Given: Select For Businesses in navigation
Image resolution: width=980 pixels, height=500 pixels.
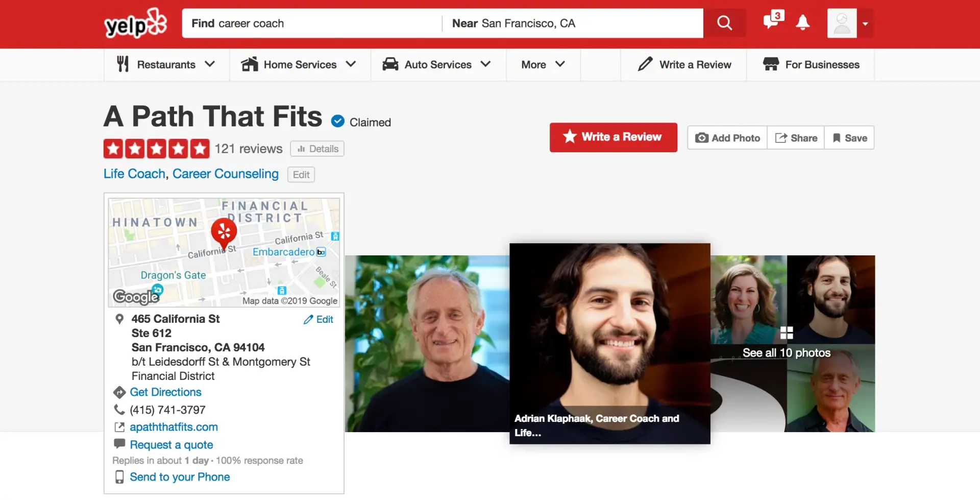Looking at the screenshot, I should pos(811,65).
